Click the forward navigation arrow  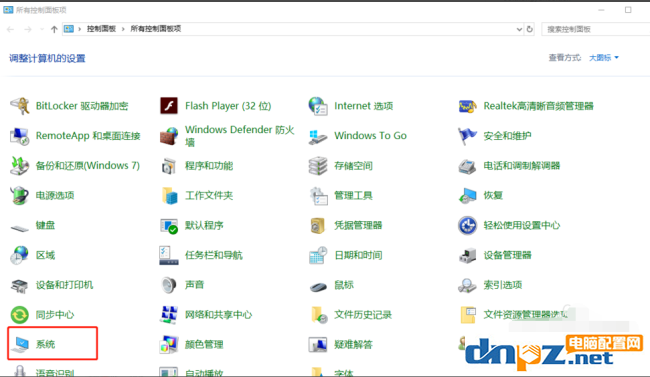pyautogui.click(x=28, y=29)
